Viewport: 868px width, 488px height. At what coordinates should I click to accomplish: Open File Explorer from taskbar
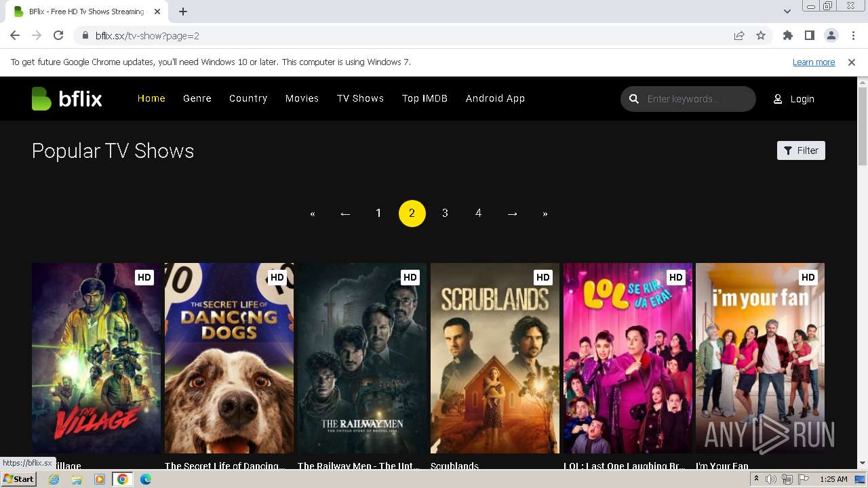[77, 479]
